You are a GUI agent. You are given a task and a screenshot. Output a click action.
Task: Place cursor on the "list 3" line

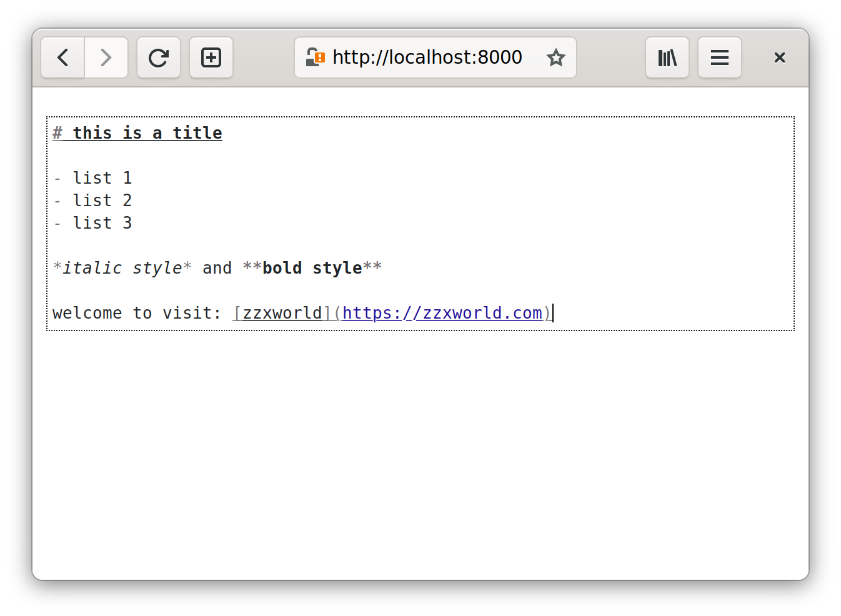tap(102, 223)
